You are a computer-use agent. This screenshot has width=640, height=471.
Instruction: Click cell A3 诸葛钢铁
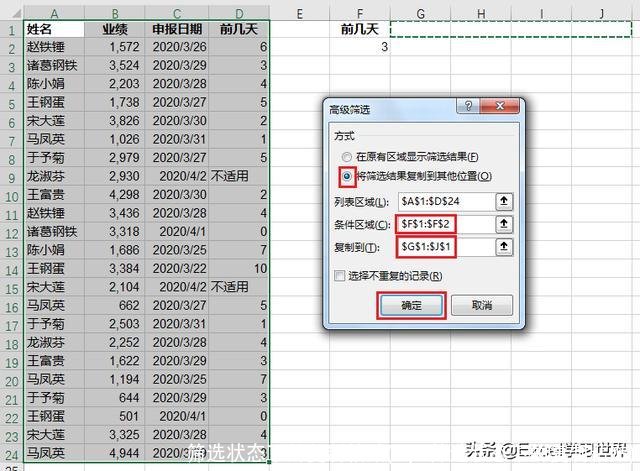[54, 65]
